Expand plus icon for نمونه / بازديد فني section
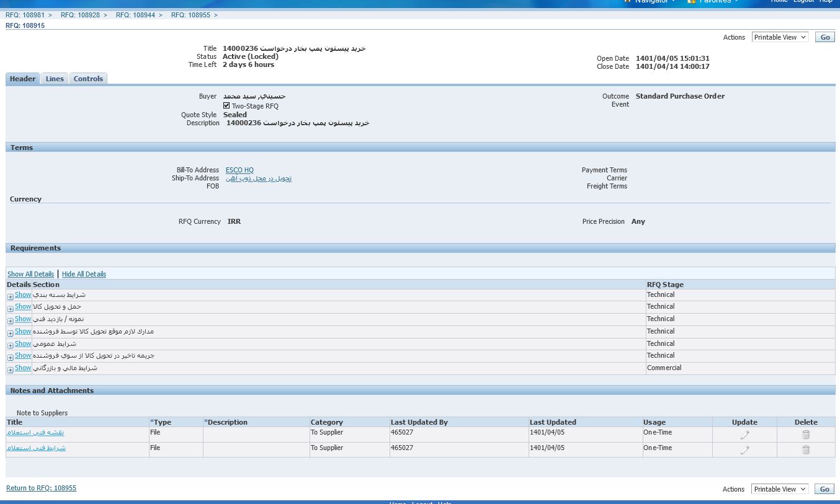This screenshot has width=840, height=504. pos(11,321)
